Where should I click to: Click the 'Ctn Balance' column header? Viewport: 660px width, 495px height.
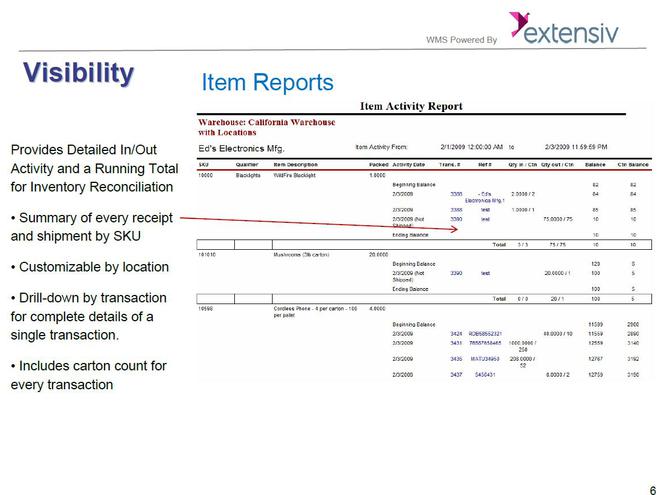pyautogui.click(x=633, y=165)
